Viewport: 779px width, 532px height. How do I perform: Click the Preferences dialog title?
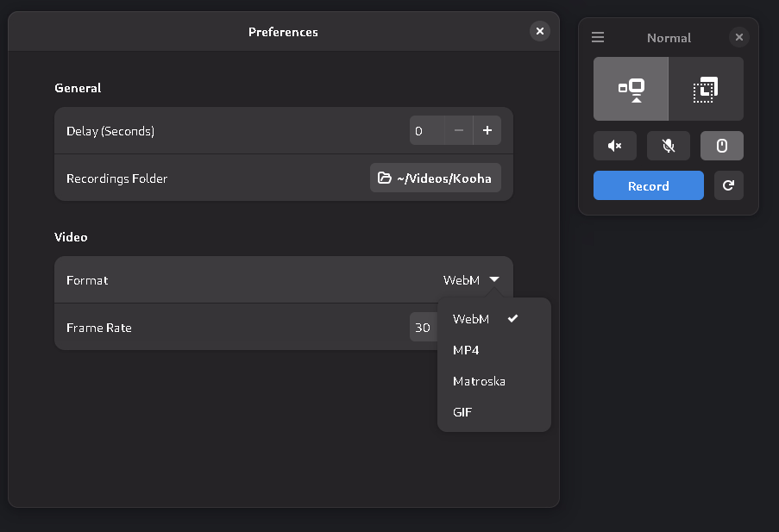[283, 32]
